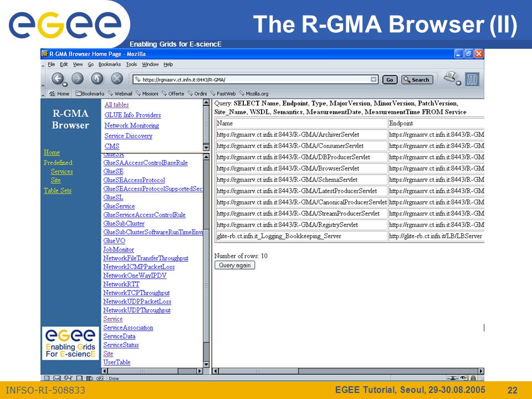Open the NetworkTCPThroughput table link

136,293
